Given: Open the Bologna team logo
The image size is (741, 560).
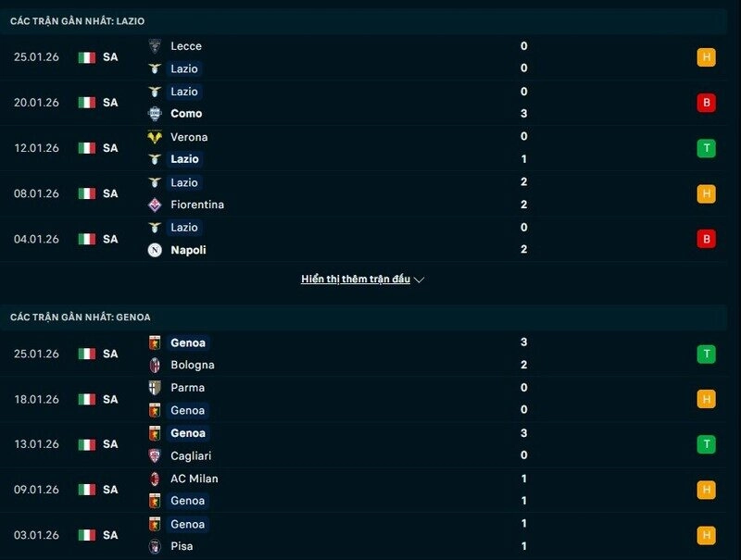Looking at the screenshot, I should tap(153, 365).
